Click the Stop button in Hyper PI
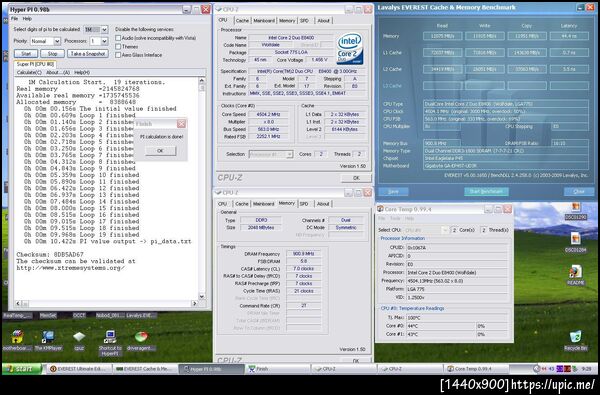 point(52,54)
